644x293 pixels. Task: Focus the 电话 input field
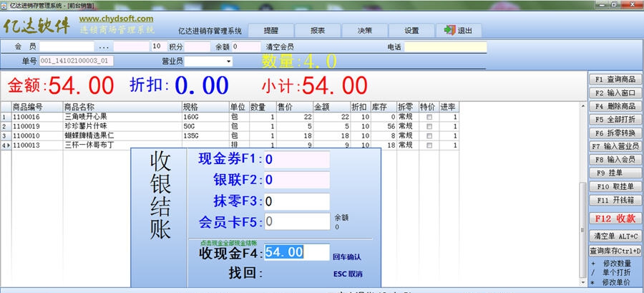pos(446,47)
